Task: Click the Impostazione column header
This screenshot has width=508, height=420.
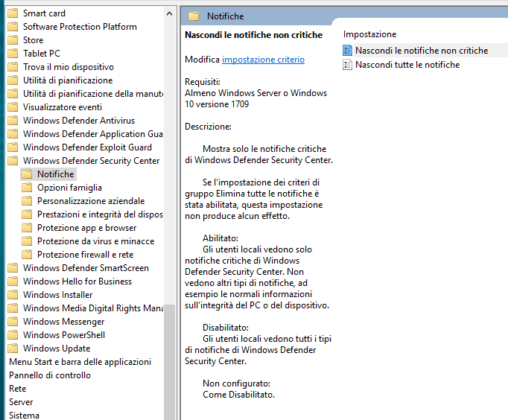Action: click(369, 34)
